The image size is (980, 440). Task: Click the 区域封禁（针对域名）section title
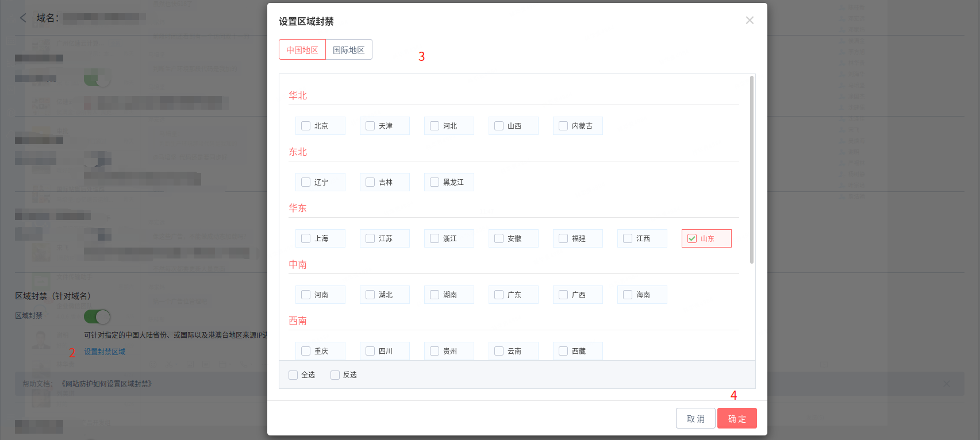point(53,296)
